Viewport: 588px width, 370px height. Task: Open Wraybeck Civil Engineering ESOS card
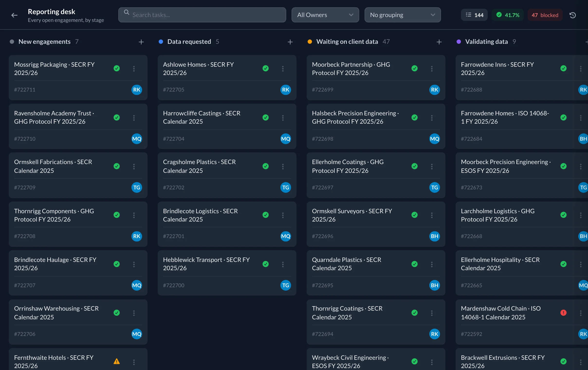point(376,359)
